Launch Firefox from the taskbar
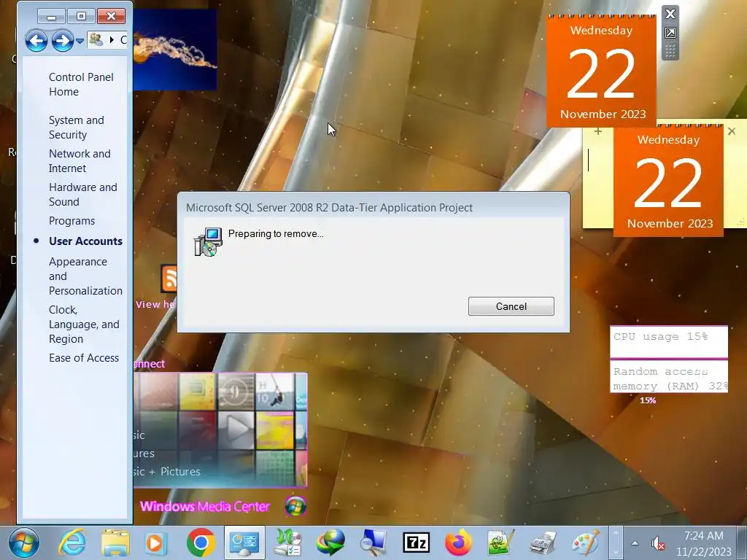 click(x=458, y=542)
